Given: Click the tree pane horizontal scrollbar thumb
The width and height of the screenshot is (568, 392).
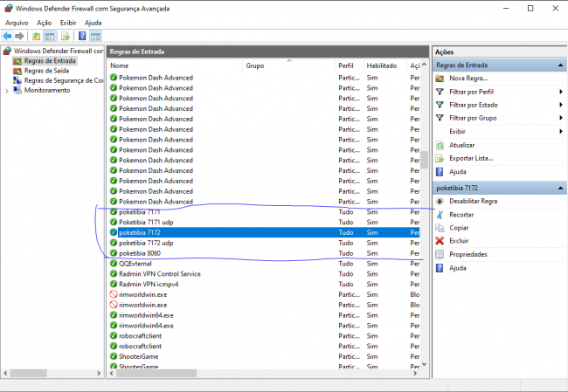Looking at the screenshot, I should click(29, 373).
